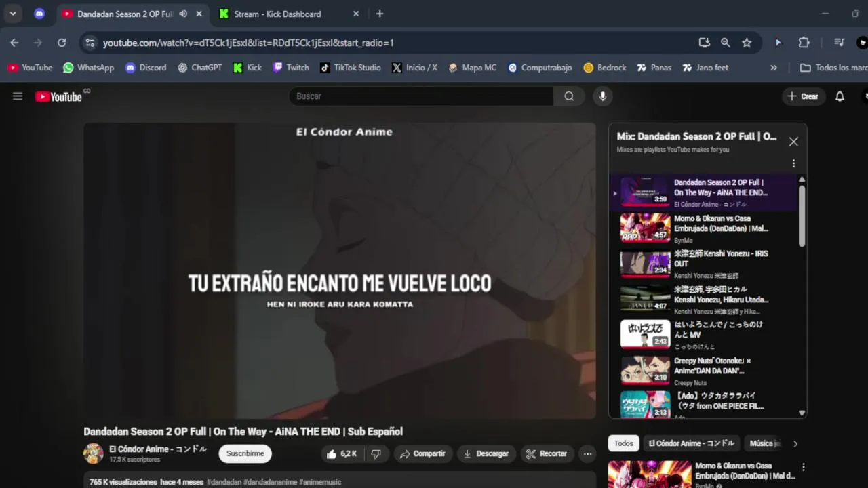Expand hidden bookmarks with double chevron
This screenshot has height=488, width=868.
pyautogui.click(x=774, y=68)
